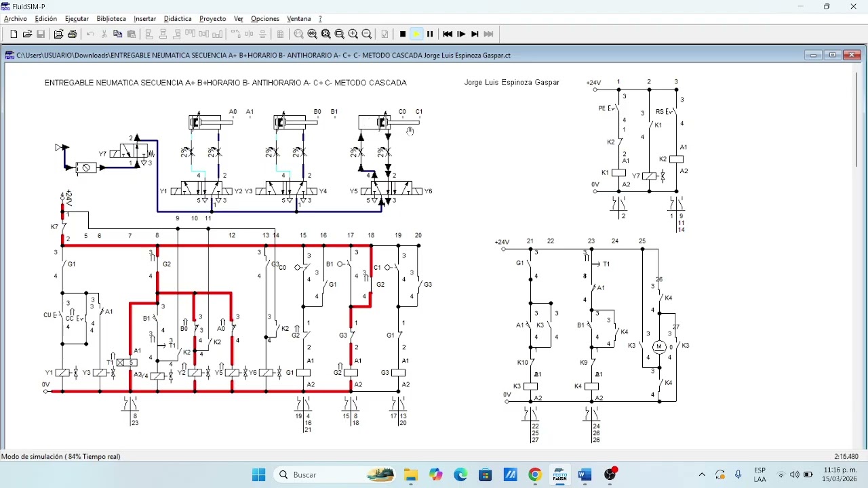This screenshot has width=868, height=488.
Task: Click the circuit title text label
Action: coord(226,83)
